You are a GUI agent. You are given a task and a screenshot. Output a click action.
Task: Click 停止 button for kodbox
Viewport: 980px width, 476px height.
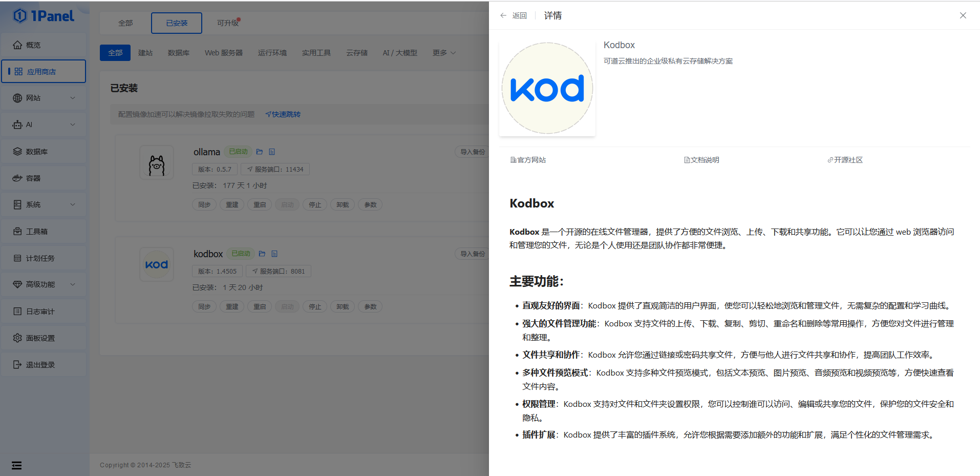click(315, 307)
